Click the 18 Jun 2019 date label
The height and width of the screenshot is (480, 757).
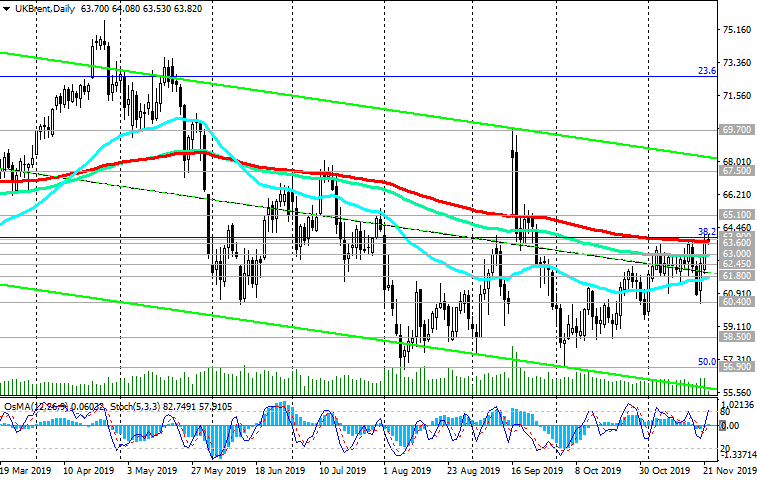(x=280, y=470)
